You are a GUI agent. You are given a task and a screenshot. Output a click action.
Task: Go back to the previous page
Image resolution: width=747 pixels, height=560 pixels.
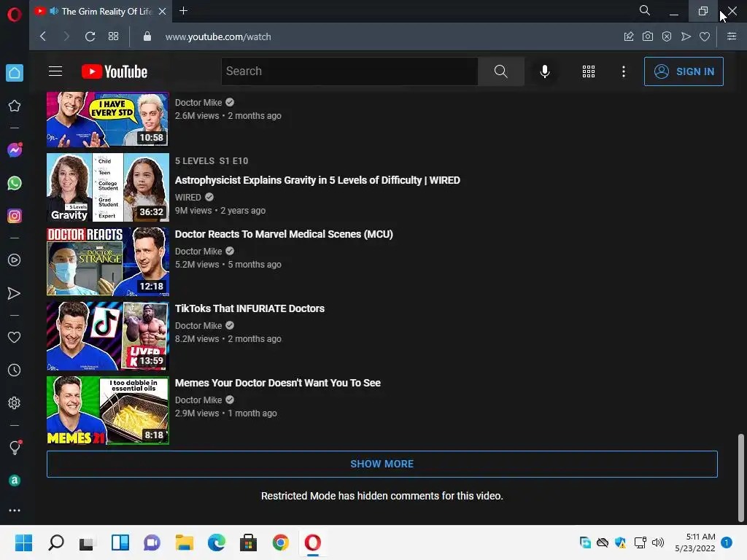pyautogui.click(x=43, y=36)
